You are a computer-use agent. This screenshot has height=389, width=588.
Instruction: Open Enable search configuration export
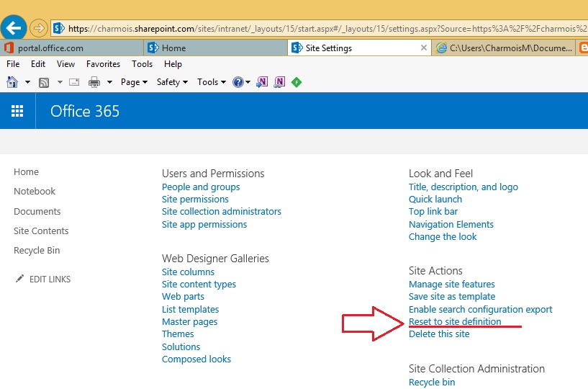[480, 309]
